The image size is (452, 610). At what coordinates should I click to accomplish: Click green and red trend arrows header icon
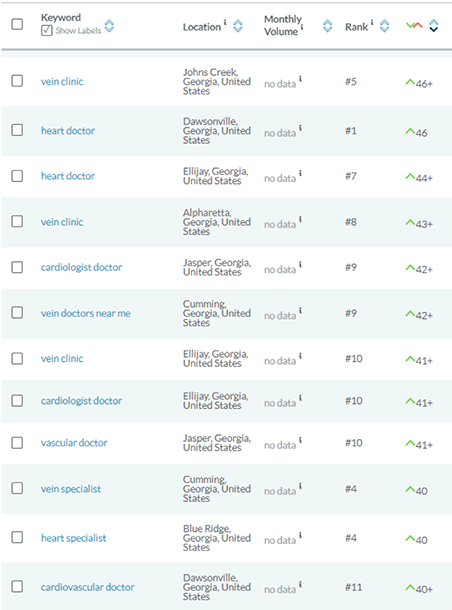tap(414, 26)
